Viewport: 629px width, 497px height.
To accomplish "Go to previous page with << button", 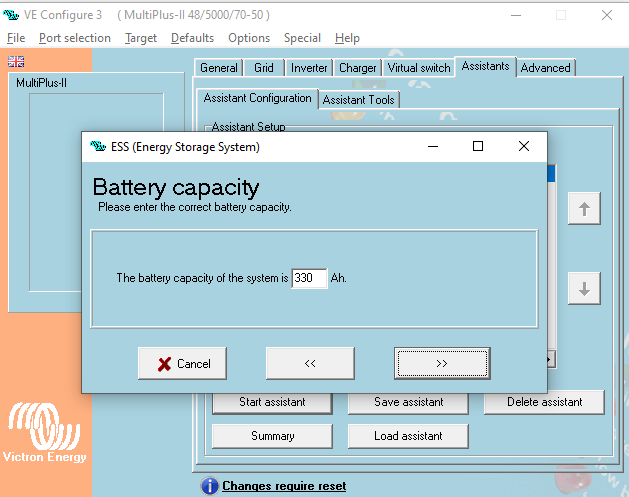I will coord(310,364).
